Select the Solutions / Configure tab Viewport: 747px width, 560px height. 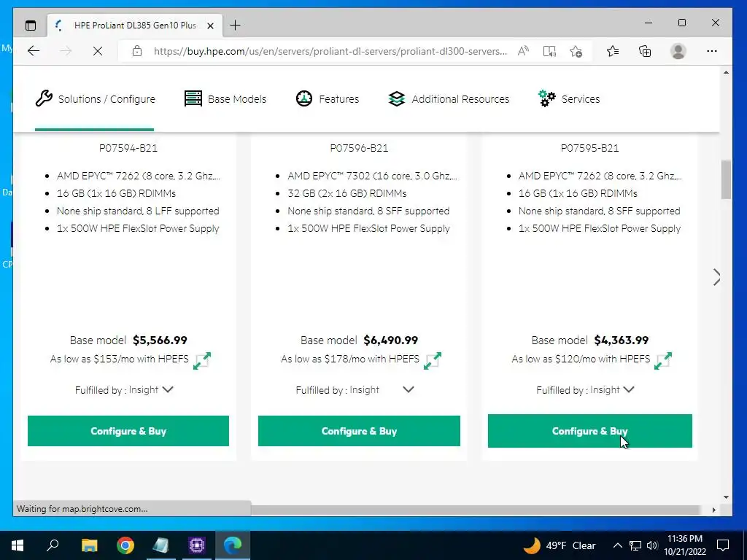click(x=95, y=99)
